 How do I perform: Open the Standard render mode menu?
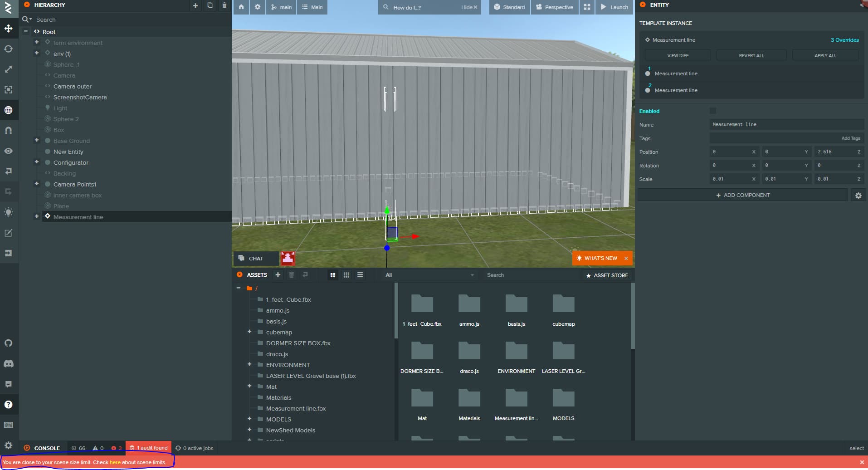click(x=509, y=7)
